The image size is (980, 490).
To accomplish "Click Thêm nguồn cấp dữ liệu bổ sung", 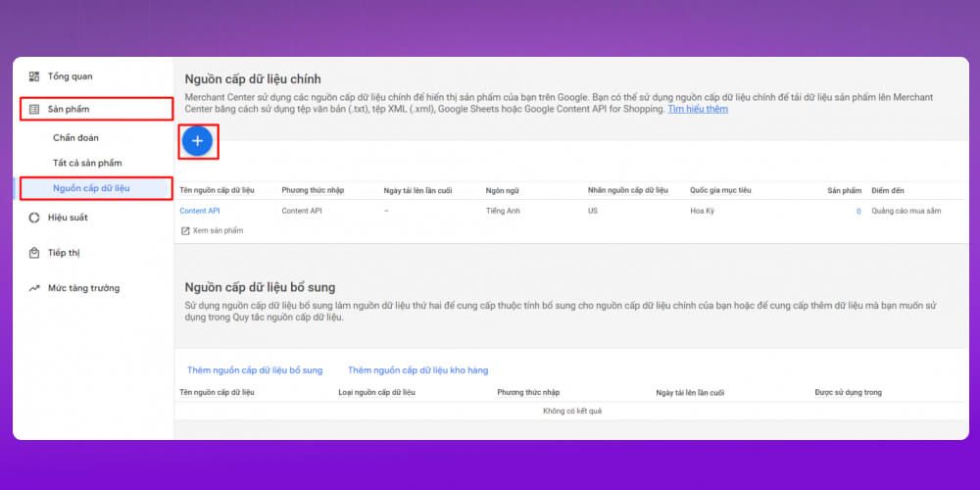I will coord(255,370).
